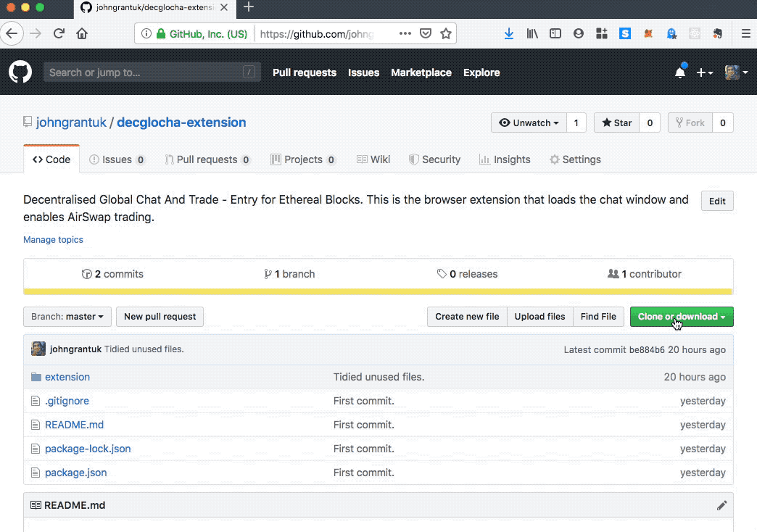Open the plus create-new dropdown
The width and height of the screenshot is (757, 532).
click(x=704, y=72)
